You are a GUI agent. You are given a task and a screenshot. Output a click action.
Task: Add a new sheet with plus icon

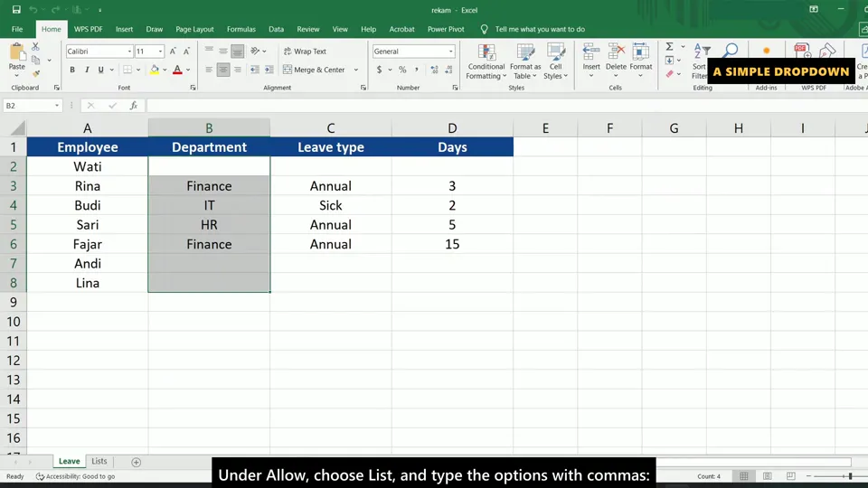(137, 462)
